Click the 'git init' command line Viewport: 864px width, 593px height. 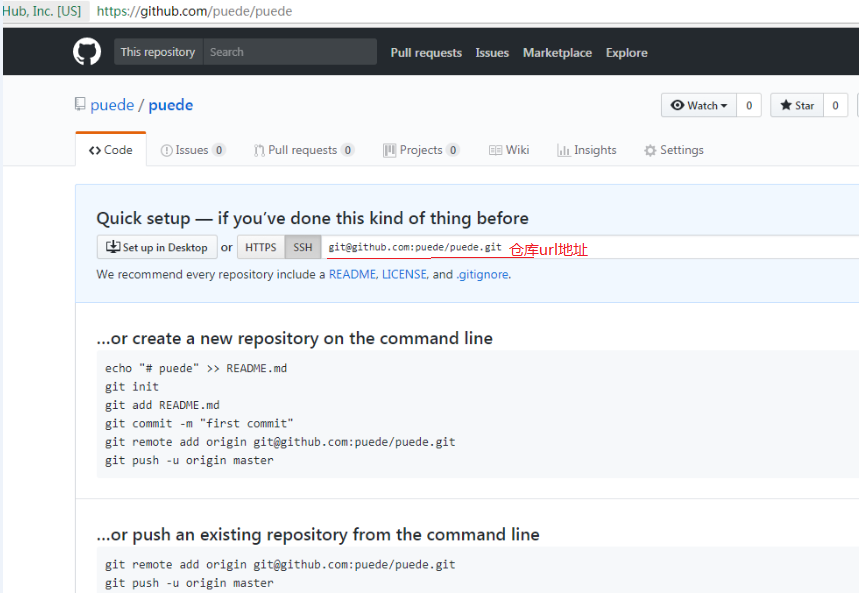[132, 387]
